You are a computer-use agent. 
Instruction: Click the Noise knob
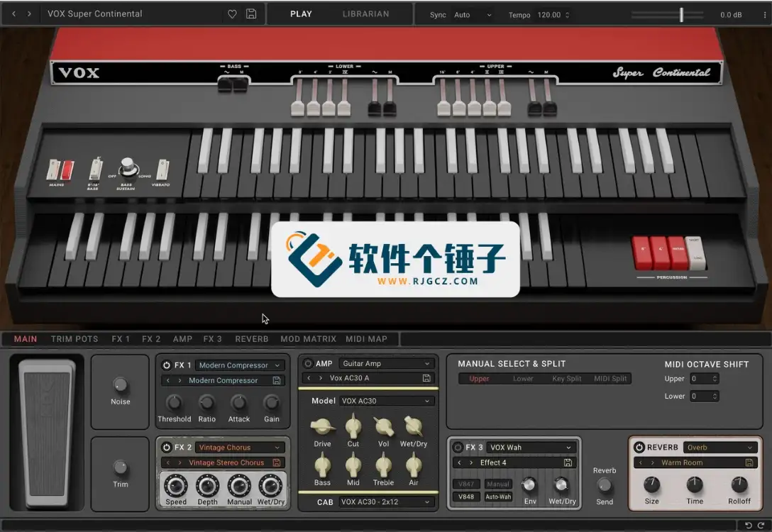click(x=120, y=384)
